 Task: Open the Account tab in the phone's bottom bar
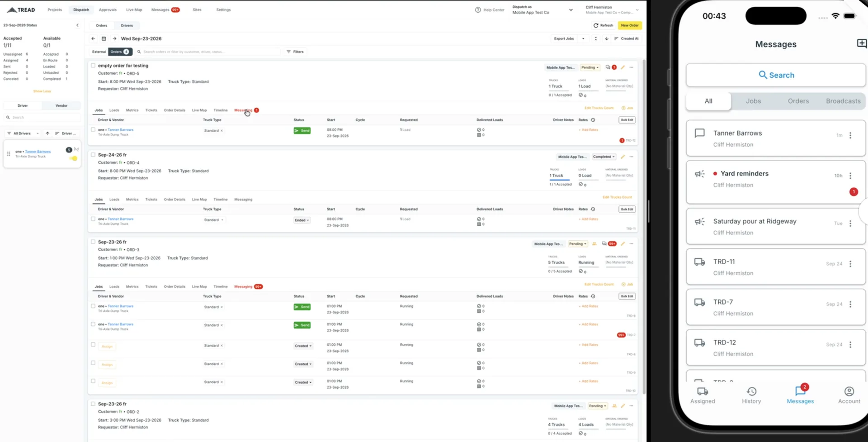pos(849,395)
